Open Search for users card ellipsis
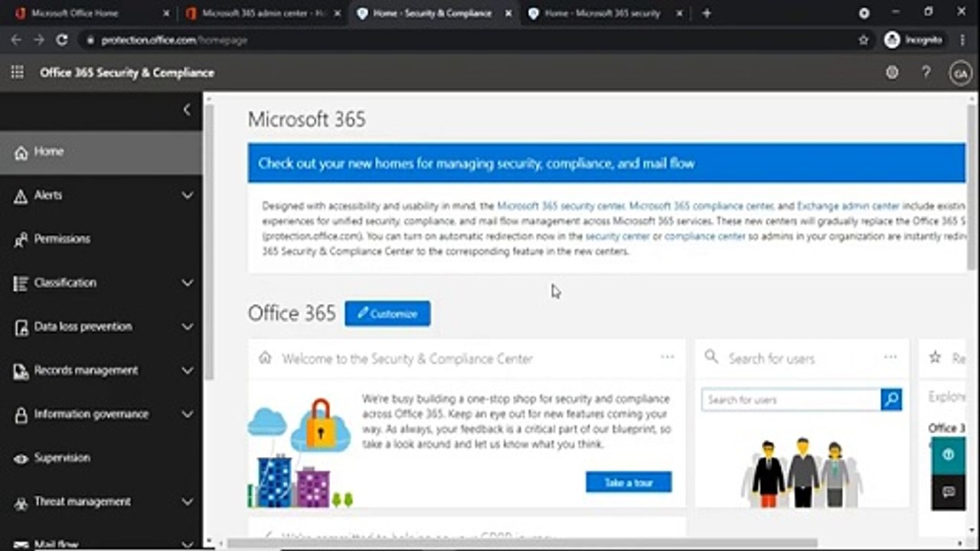The height and width of the screenshot is (551, 980). point(890,357)
